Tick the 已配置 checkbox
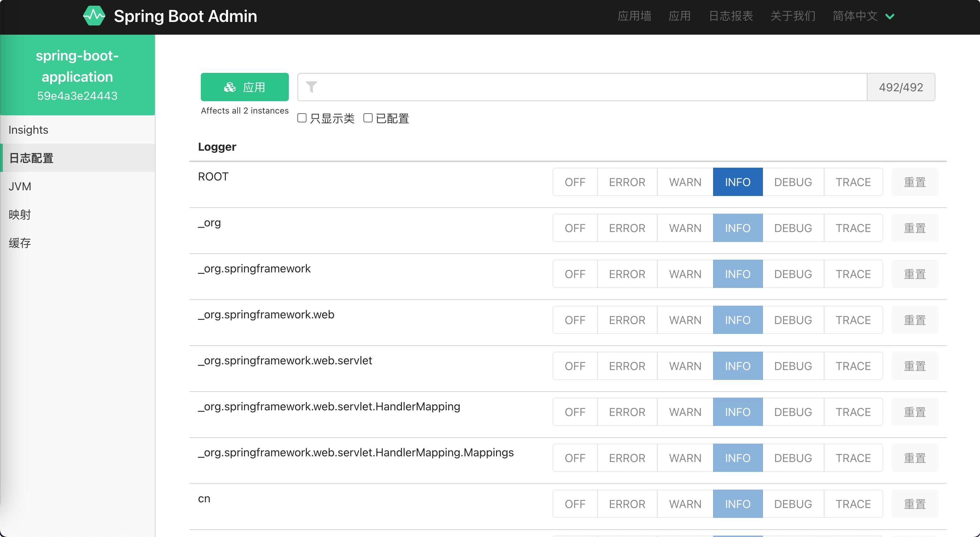The height and width of the screenshot is (537, 980). (368, 118)
